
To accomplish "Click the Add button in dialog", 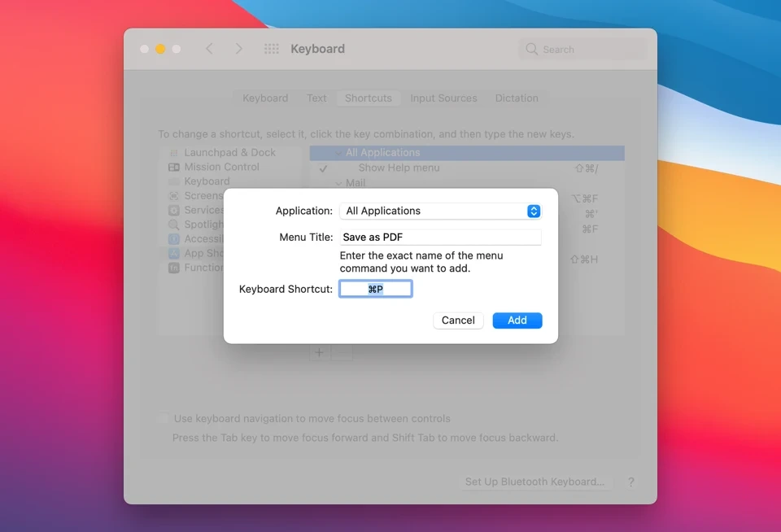I will [x=517, y=321].
